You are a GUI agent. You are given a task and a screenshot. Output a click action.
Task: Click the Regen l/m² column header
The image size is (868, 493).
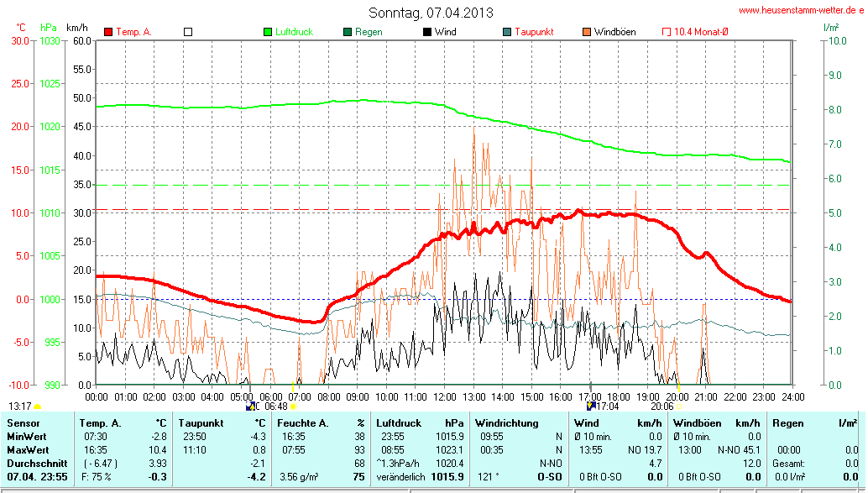click(814, 422)
